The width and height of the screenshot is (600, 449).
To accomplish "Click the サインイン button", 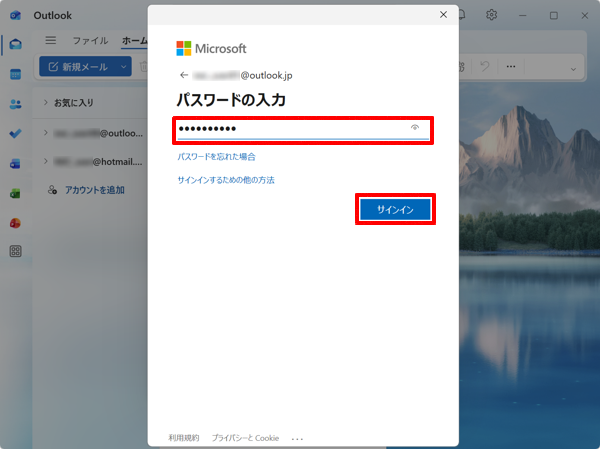I will 395,209.
